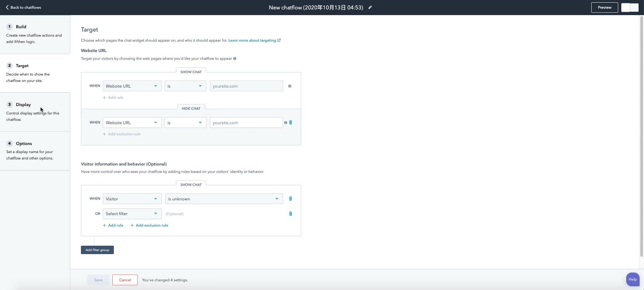Click info icon next to Show Chat URL field
Viewport: 644px width, 290px height.
pyautogui.click(x=290, y=86)
